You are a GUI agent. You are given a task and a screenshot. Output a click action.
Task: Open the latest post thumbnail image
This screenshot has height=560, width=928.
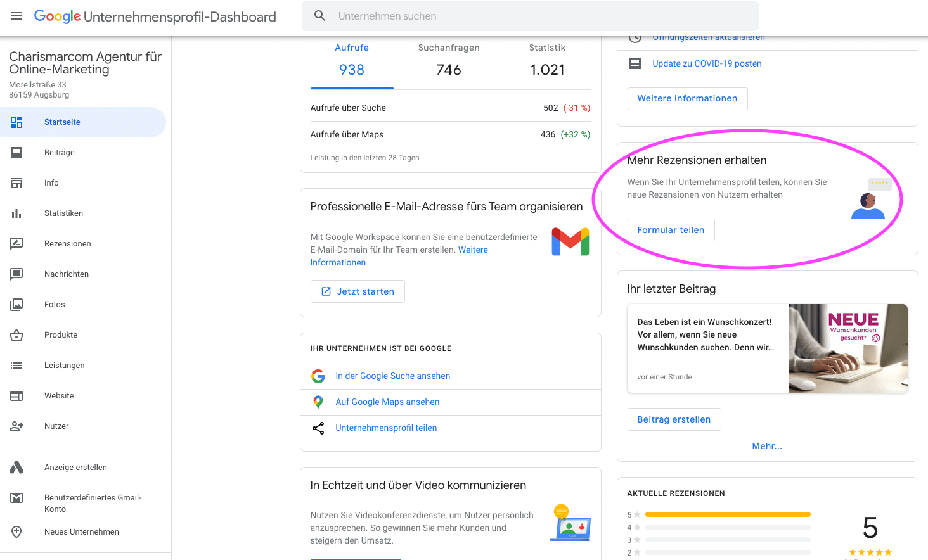(x=848, y=348)
